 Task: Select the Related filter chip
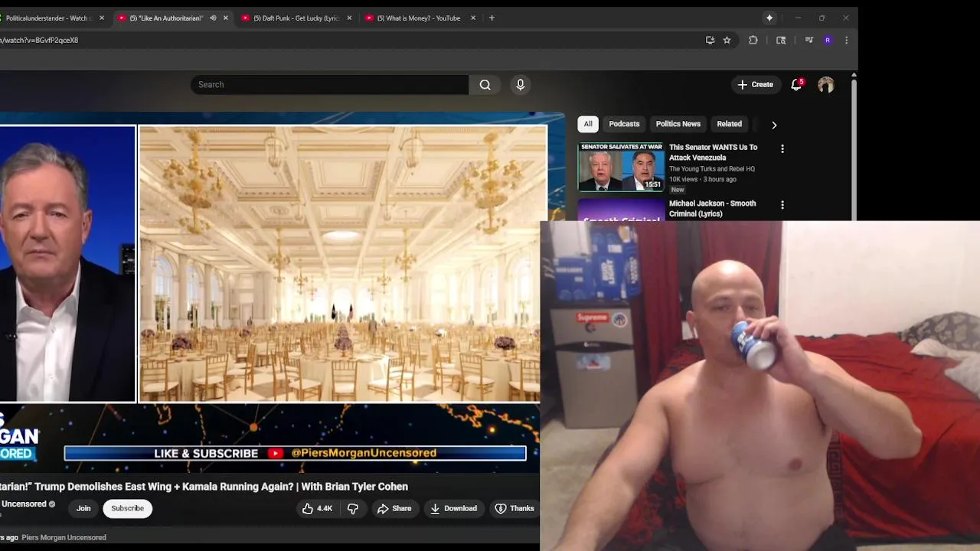[729, 124]
